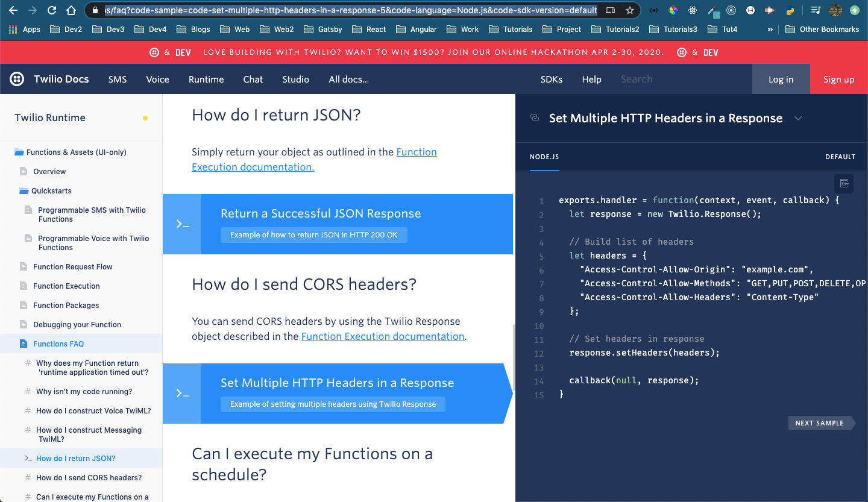Open Function Packages in sidebar
The image size is (868, 502).
point(66,305)
